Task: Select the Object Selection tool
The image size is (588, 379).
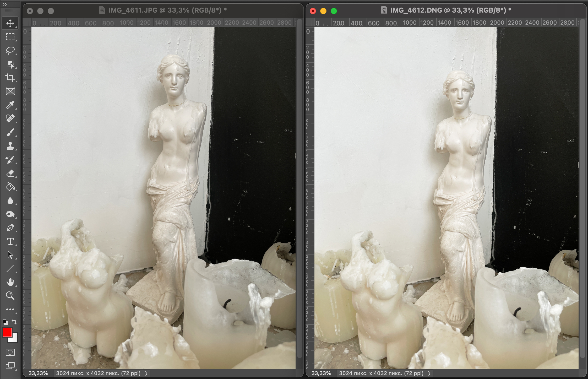Action: tap(10, 64)
